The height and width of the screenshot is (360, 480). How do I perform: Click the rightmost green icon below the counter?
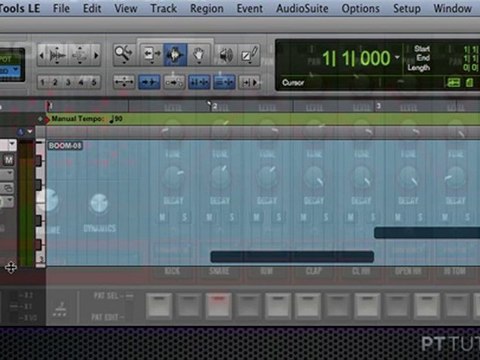469,82
